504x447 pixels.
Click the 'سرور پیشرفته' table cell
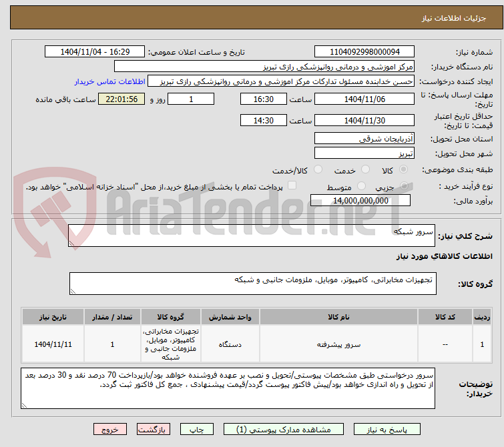pos(338,344)
